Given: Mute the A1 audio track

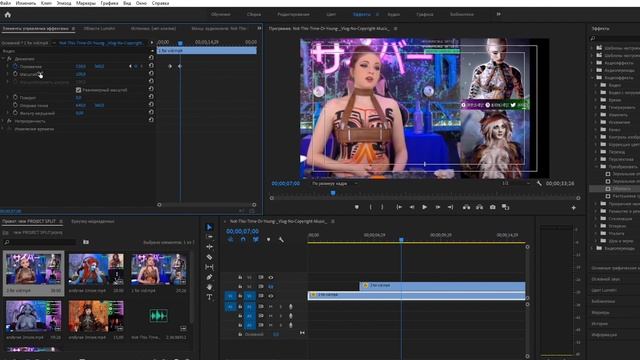Looking at the screenshot, I should (x=271, y=307).
